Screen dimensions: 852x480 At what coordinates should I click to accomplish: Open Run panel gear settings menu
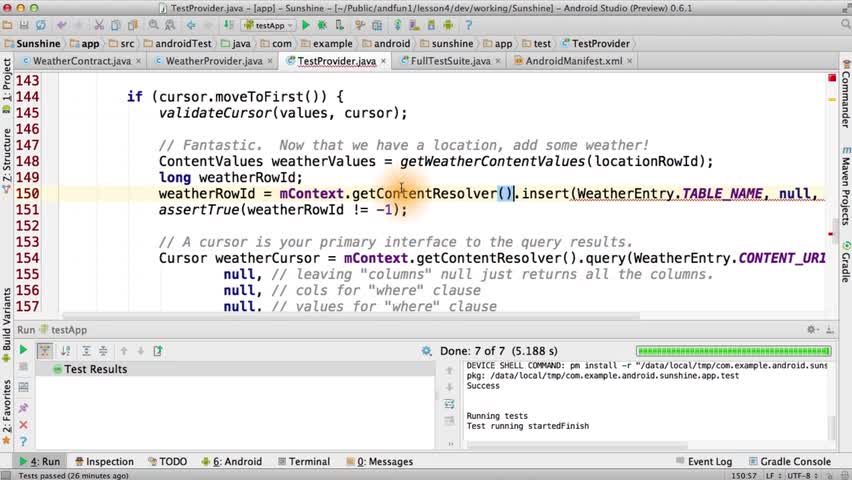click(812, 329)
